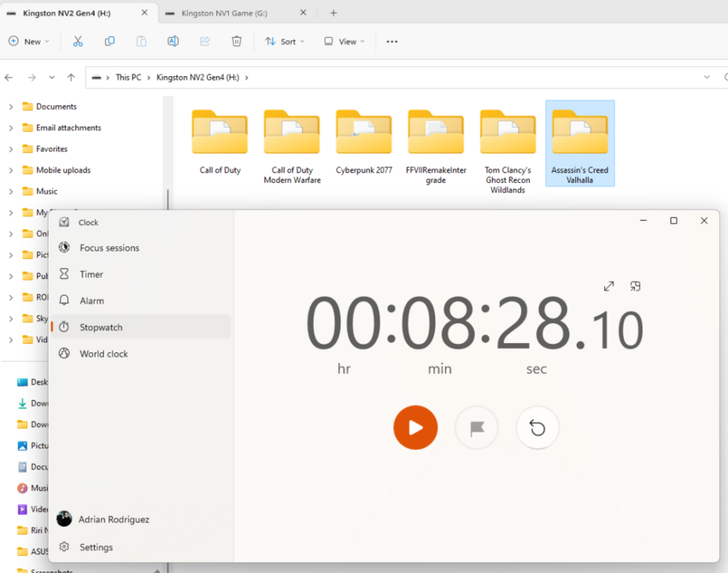The image size is (728, 573).
Task: Expand the stopwatch to full view
Action: coord(608,286)
